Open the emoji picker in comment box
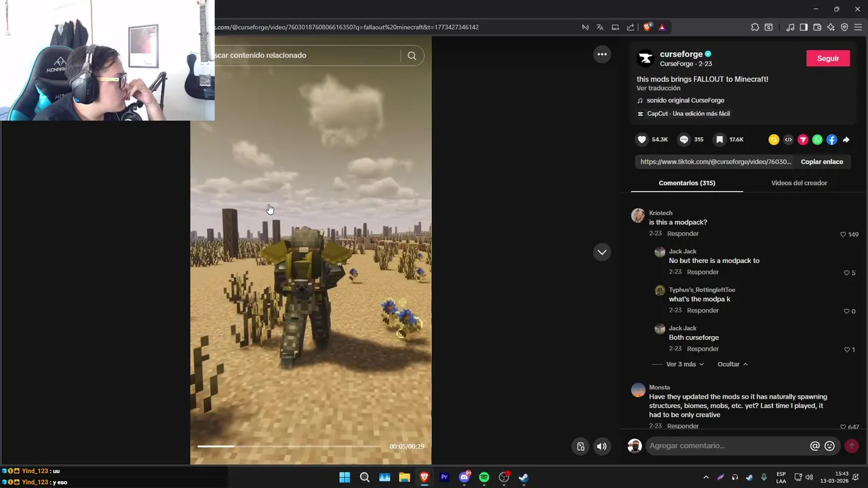 coord(829,446)
